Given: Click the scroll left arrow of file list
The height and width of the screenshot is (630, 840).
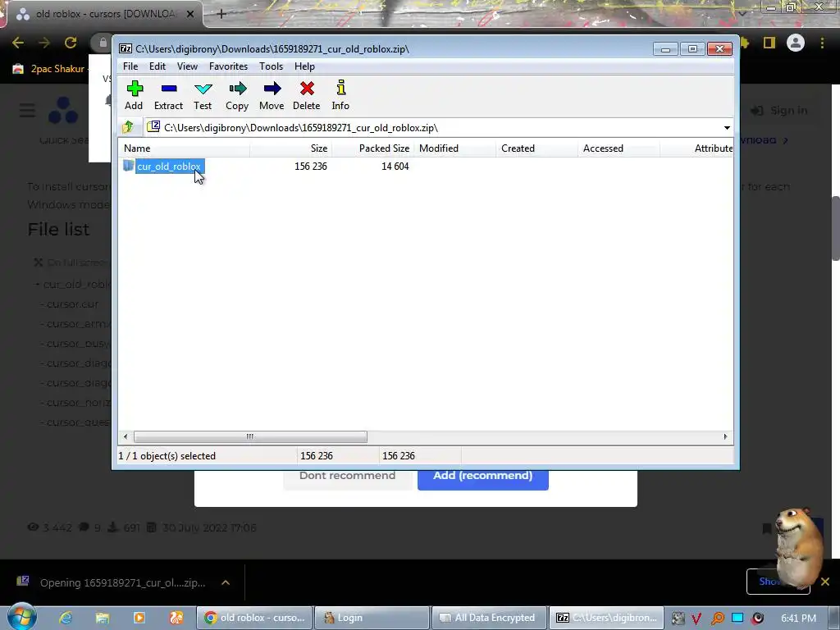Looking at the screenshot, I should click(126, 436).
